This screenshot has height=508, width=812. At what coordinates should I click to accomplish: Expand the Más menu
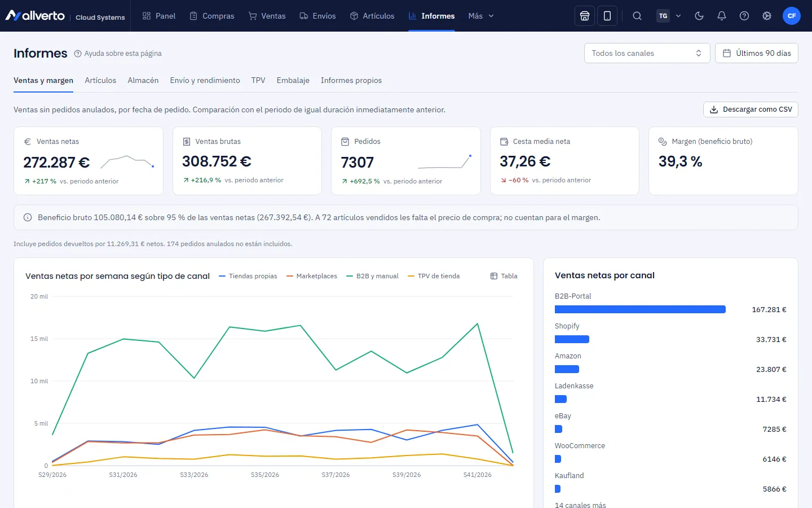point(481,16)
